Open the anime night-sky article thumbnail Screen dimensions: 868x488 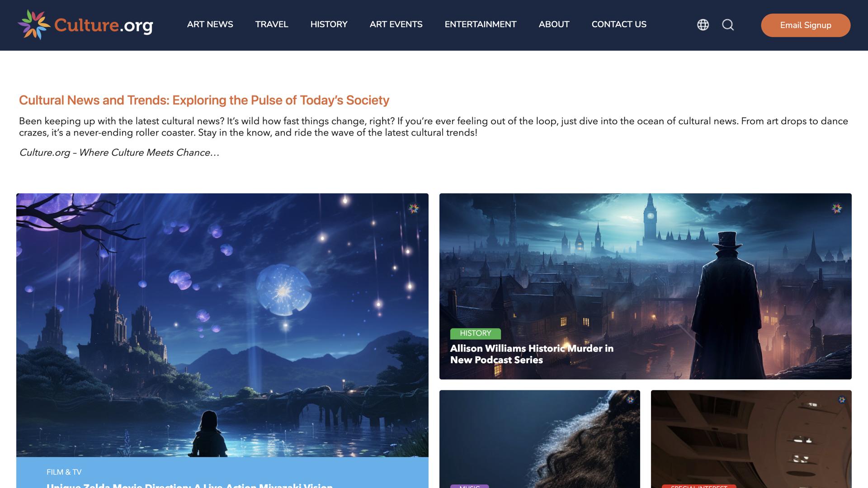pos(222,325)
